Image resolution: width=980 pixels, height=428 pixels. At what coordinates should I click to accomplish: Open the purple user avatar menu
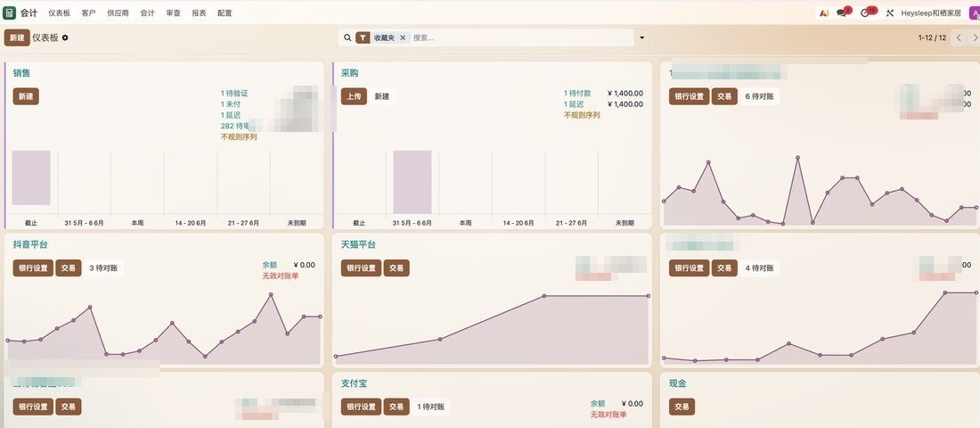974,12
